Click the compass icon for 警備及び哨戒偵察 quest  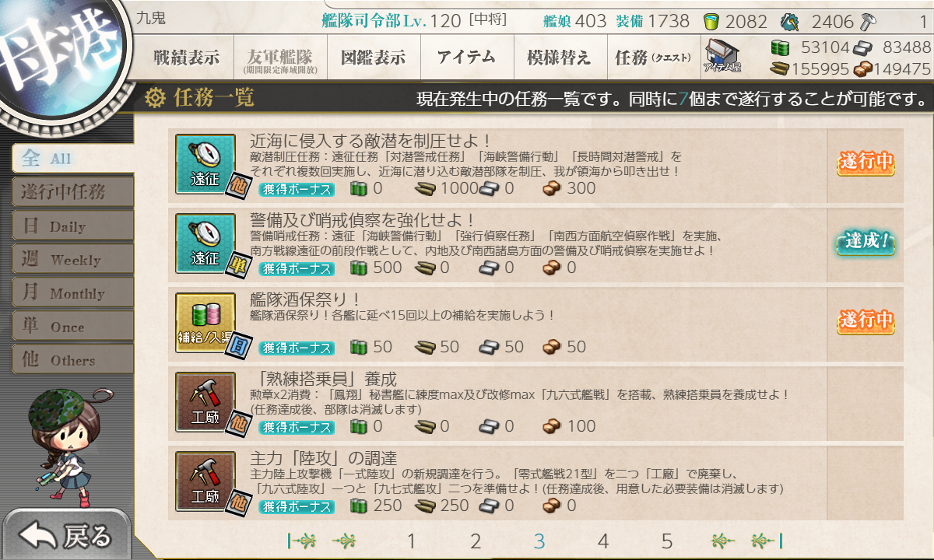[x=205, y=243]
